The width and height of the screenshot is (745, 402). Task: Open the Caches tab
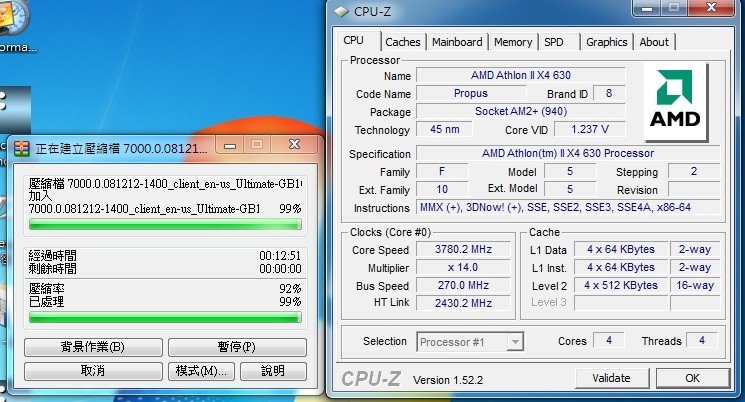403,42
